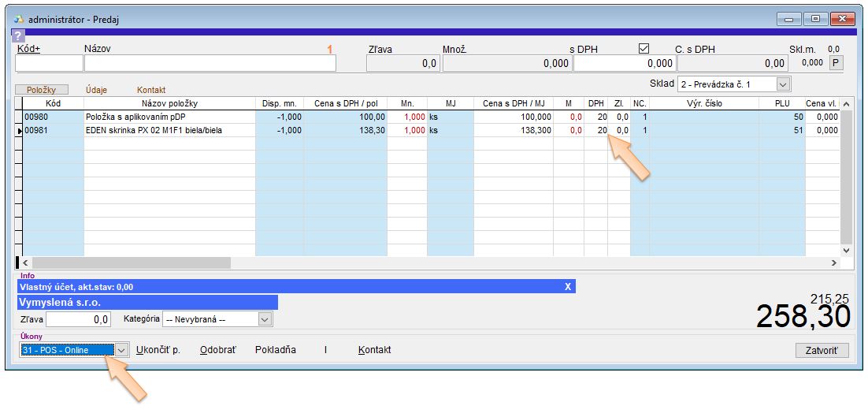Click the Odobrať action
868x417 pixels.
coord(217,350)
